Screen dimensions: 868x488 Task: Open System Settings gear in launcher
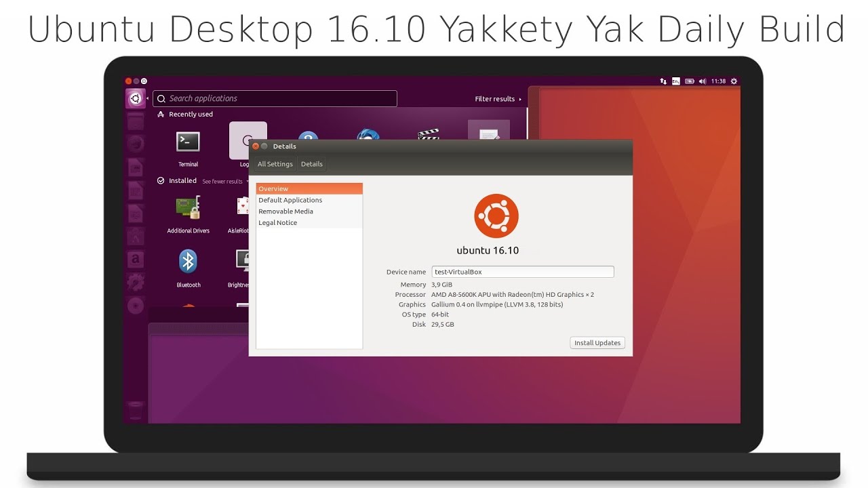(136, 282)
